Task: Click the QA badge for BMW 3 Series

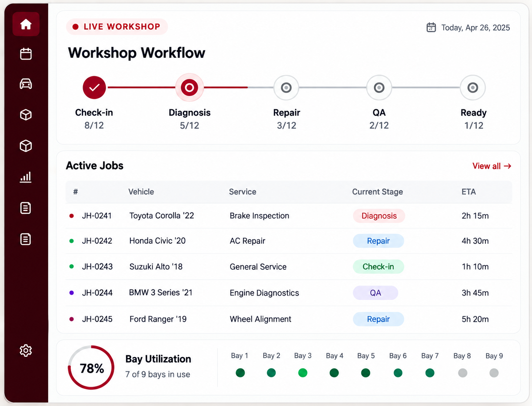Action: [x=375, y=293]
